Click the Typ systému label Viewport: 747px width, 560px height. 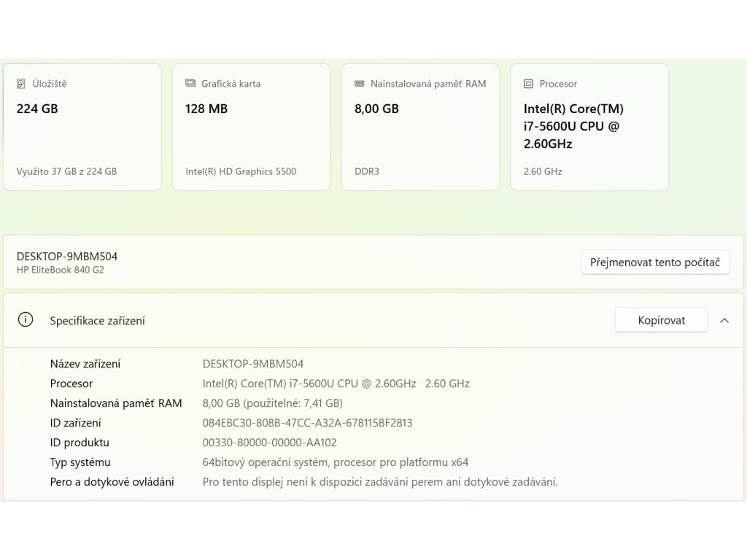80,462
